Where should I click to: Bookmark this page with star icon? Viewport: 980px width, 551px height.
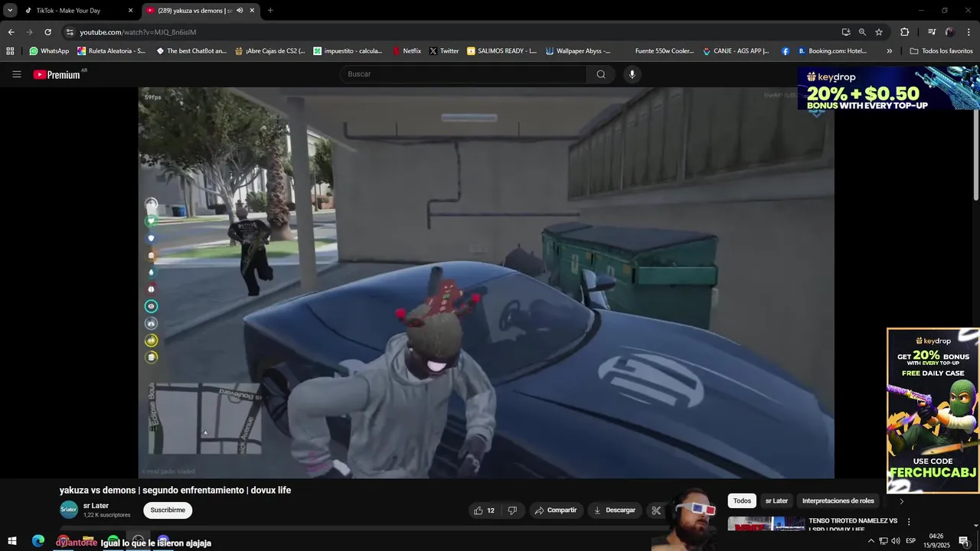click(x=879, y=32)
